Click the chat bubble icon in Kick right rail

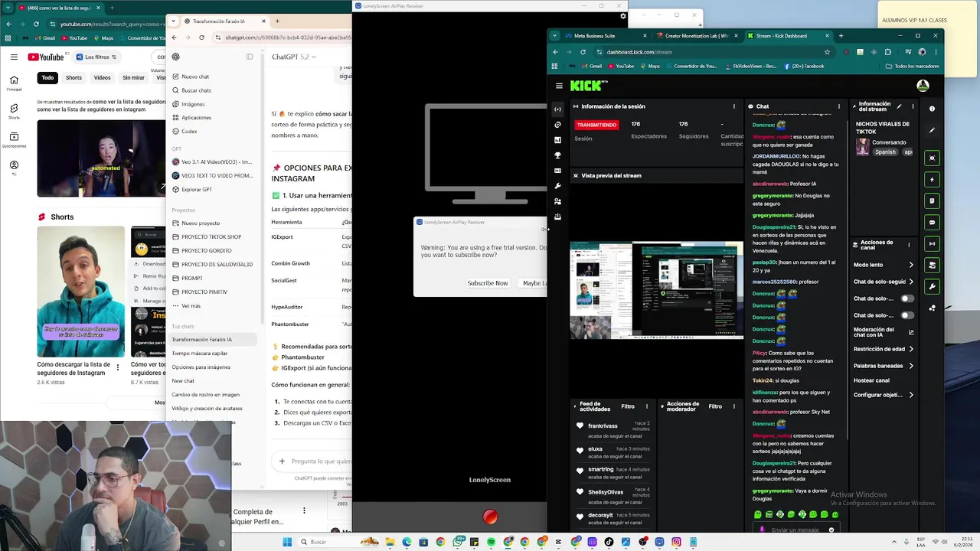(x=932, y=222)
